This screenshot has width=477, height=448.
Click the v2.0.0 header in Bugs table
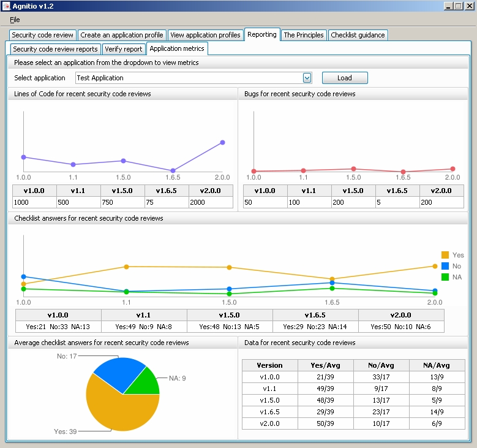441,191
